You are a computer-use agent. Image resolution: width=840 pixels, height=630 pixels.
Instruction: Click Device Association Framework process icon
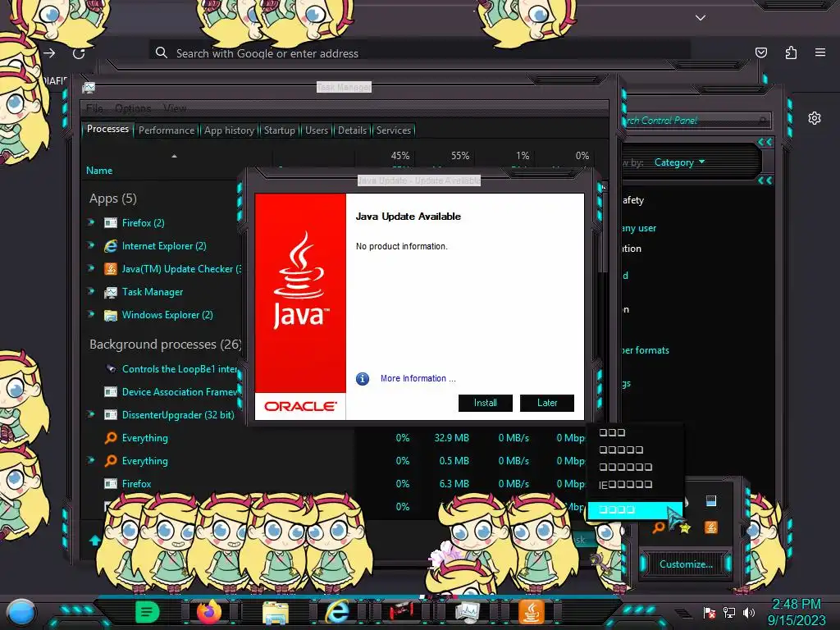tap(111, 391)
